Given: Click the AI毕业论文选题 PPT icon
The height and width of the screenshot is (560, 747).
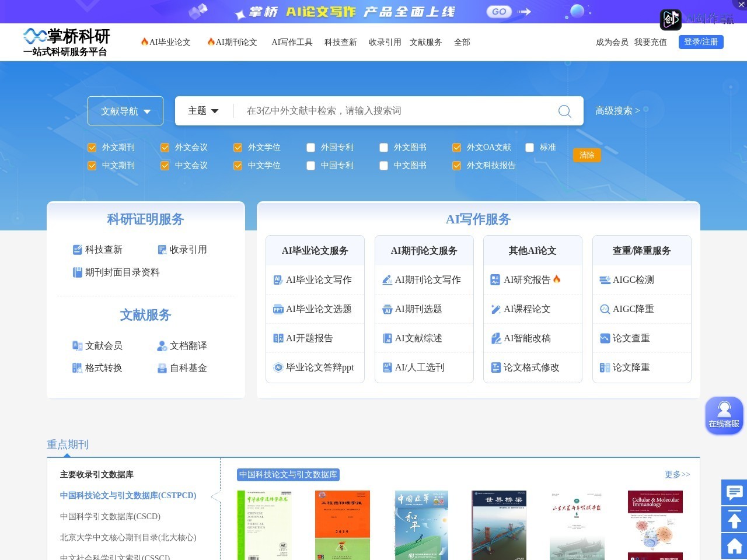Looking at the screenshot, I should pos(278,309).
